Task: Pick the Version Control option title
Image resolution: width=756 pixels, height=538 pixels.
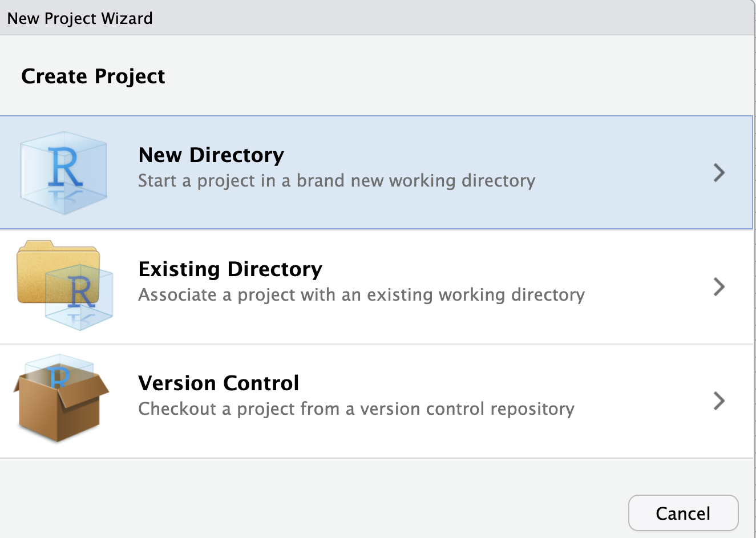Action: (x=219, y=383)
